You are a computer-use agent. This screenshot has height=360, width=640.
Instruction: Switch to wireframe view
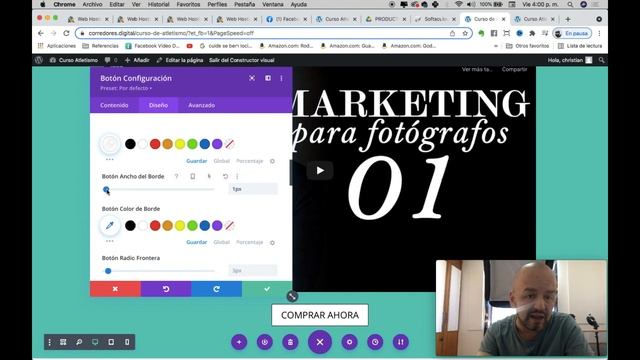[x=63, y=342]
